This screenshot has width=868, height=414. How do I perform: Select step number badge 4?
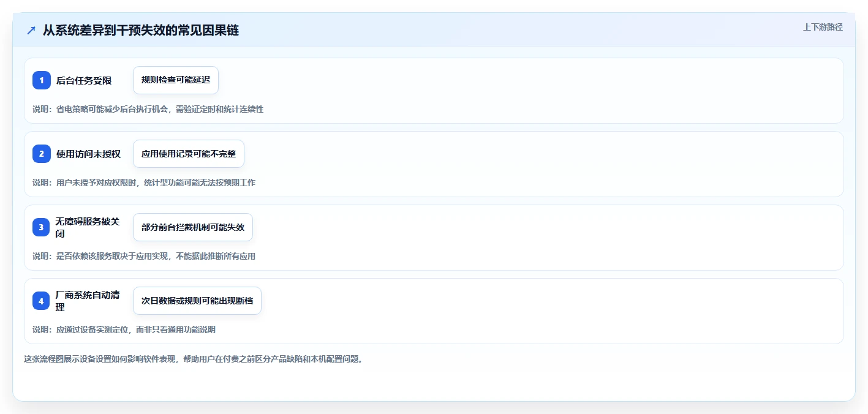41,301
